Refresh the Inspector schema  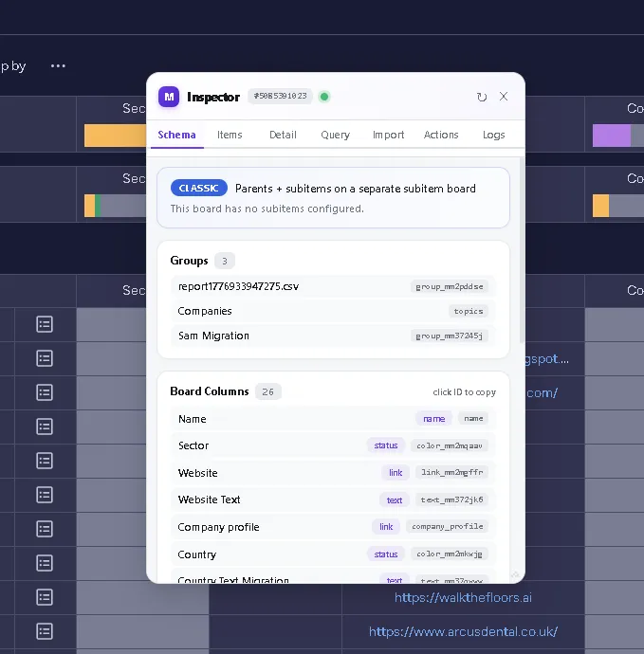coord(482,97)
